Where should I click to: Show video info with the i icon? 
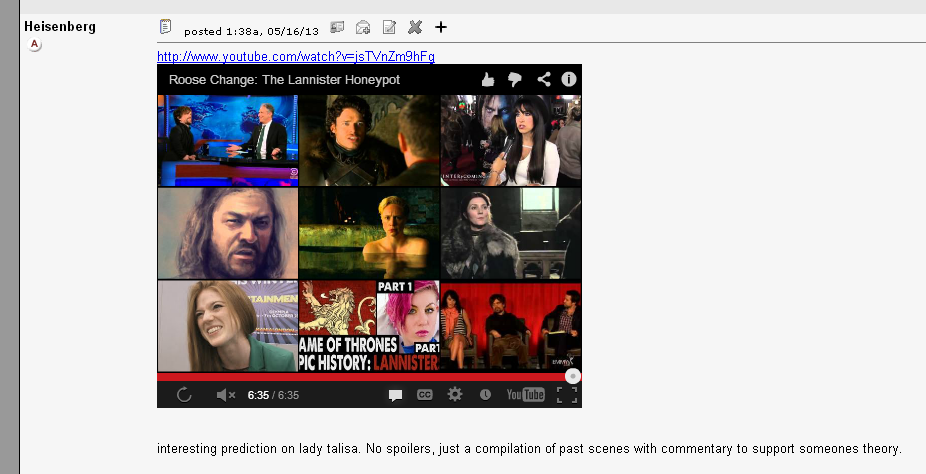pyautogui.click(x=569, y=79)
